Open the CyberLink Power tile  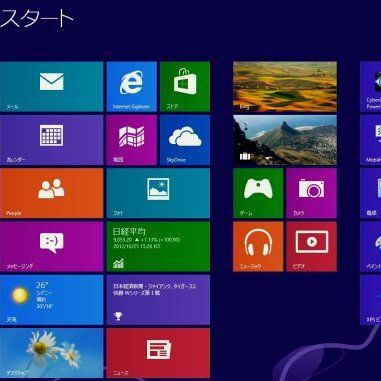371,87
